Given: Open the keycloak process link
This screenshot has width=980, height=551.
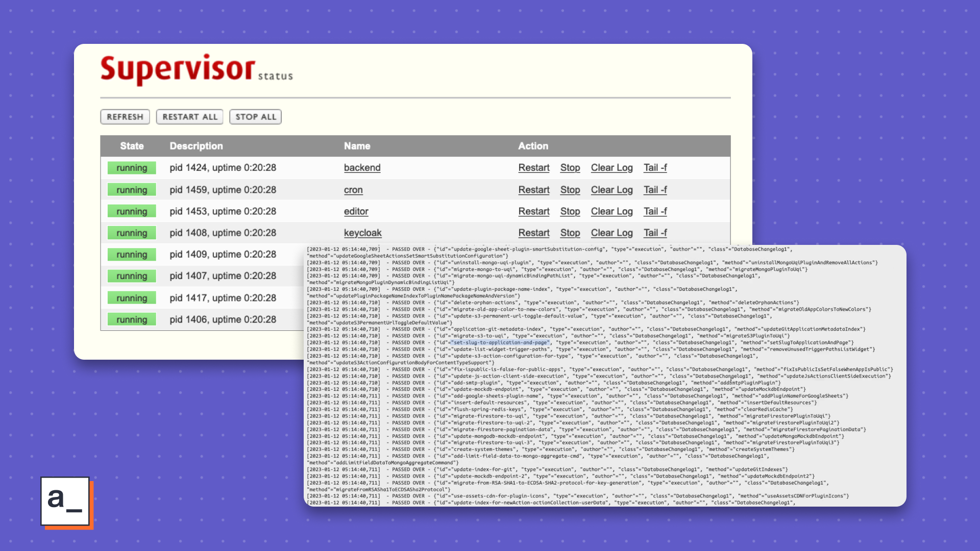Looking at the screenshot, I should tap(362, 233).
